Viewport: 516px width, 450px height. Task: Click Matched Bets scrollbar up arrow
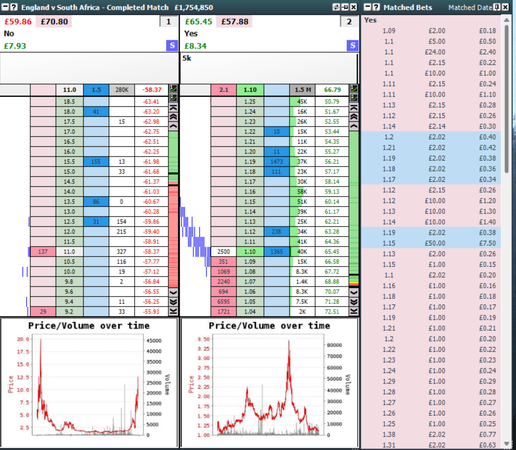pos(507,20)
